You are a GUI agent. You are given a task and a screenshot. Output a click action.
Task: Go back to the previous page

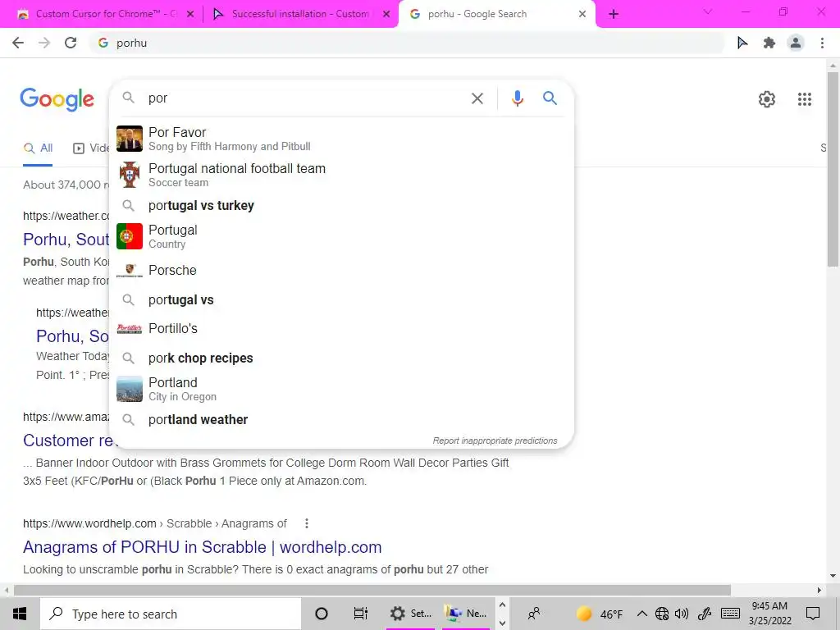(x=18, y=43)
